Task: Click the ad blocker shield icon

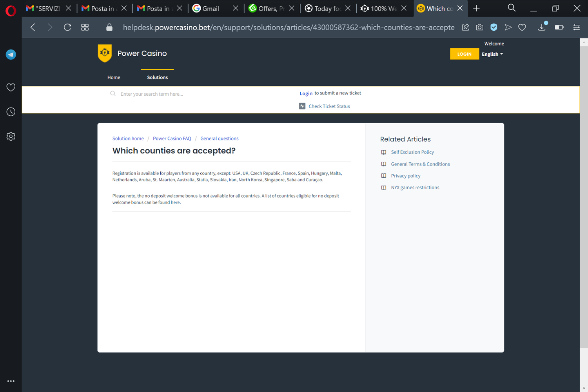Action: [494, 27]
